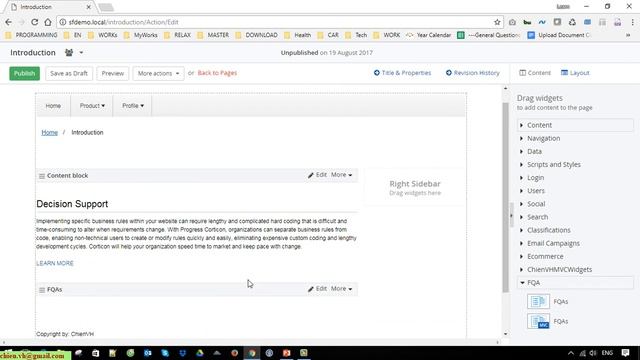Click the Right Sidebar drop zone
This screenshot has width=640, height=360.
pos(415,188)
